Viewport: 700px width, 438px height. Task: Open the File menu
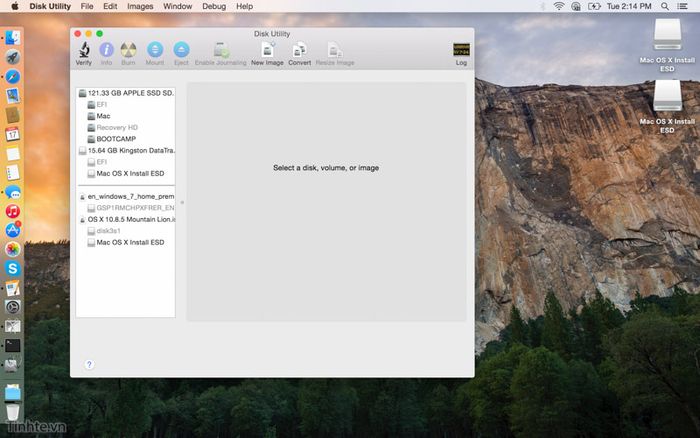coord(87,6)
